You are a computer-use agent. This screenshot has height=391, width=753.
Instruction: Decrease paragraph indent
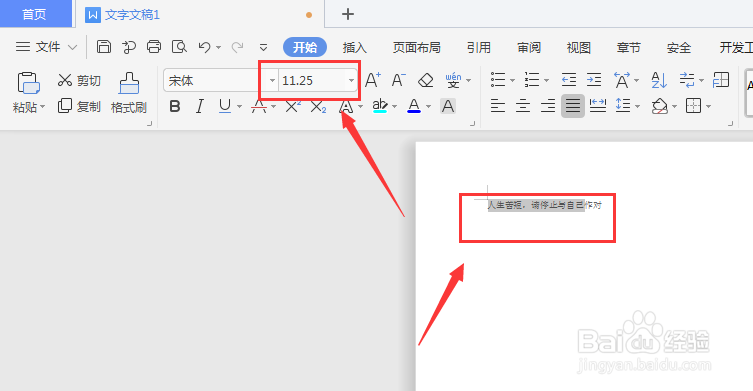click(x=569, y=80)
